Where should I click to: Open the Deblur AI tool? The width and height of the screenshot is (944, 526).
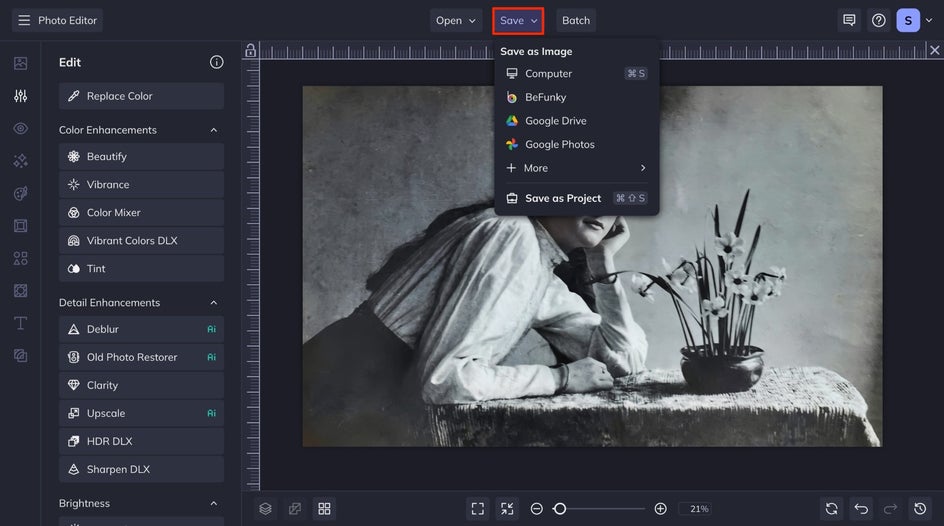[141, 329]
